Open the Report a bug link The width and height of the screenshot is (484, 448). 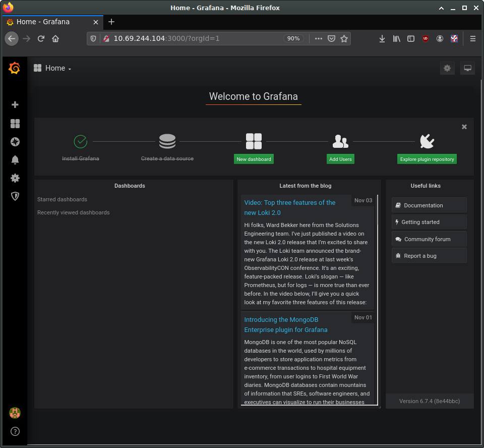pos(430,256)
